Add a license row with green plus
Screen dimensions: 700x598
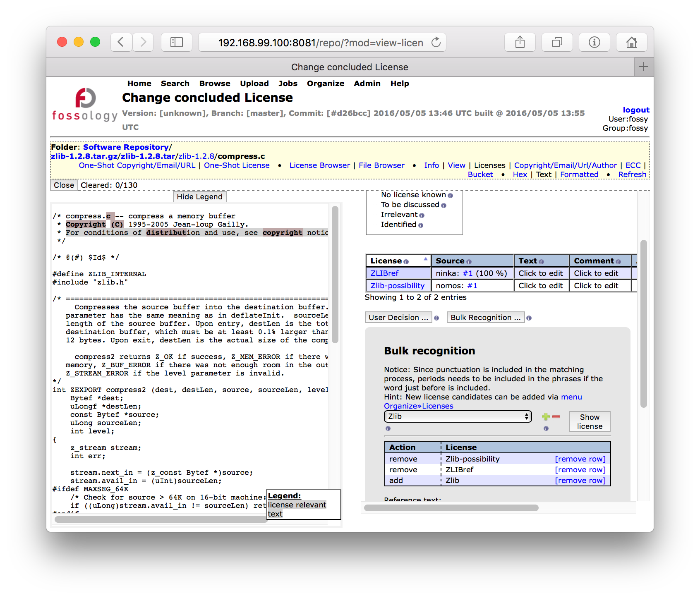pyautogui.click(x=546, y=417)
